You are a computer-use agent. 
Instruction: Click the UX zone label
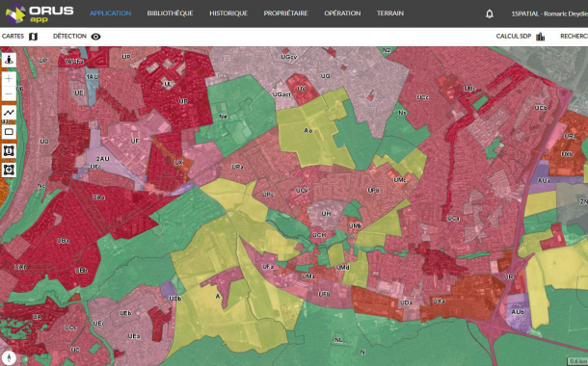point(178,163)
